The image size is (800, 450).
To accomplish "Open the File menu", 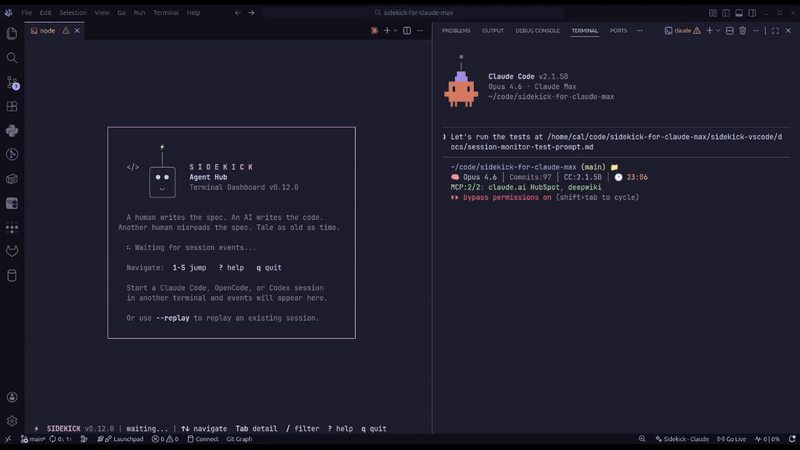I will (x=27, y=13).
